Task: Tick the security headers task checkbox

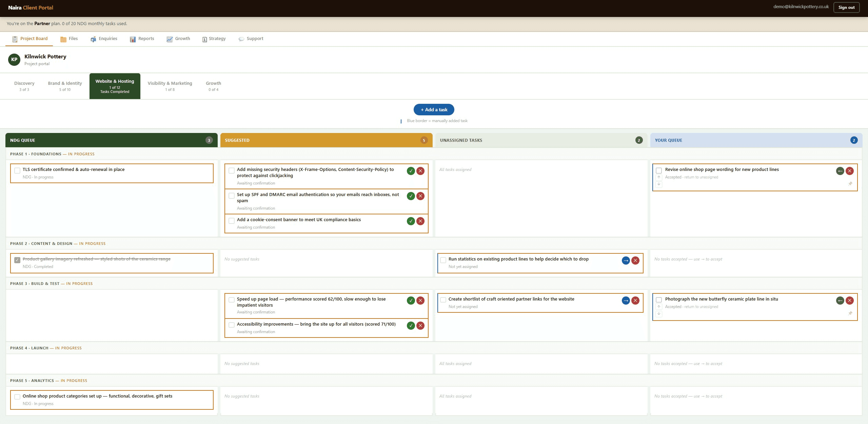Action: point(232,171)
